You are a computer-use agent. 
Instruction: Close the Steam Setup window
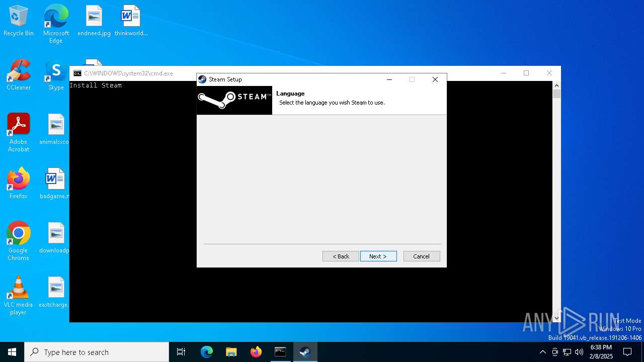click(435, 79)
